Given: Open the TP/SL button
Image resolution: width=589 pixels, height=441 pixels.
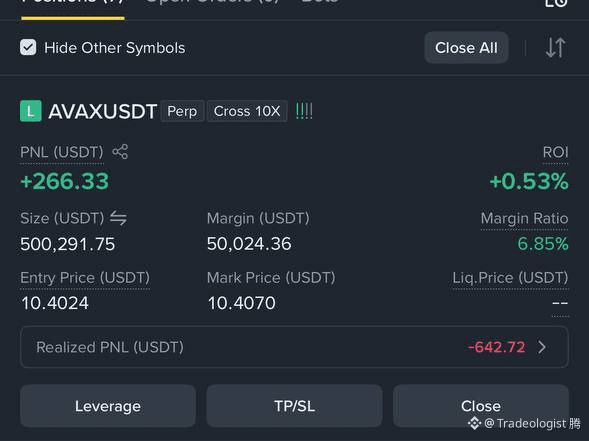Looking at the screenshot, I should (294, 406).
